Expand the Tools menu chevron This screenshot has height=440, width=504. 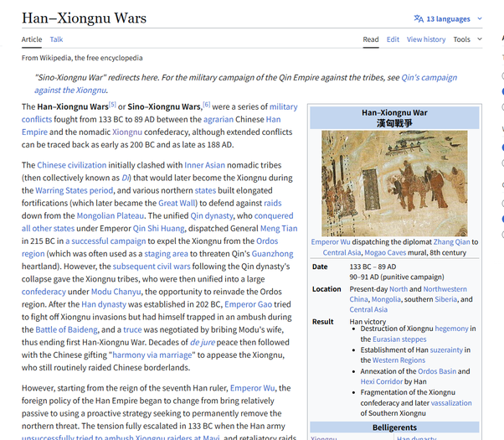pyautogui.click(x=480, y=39)
